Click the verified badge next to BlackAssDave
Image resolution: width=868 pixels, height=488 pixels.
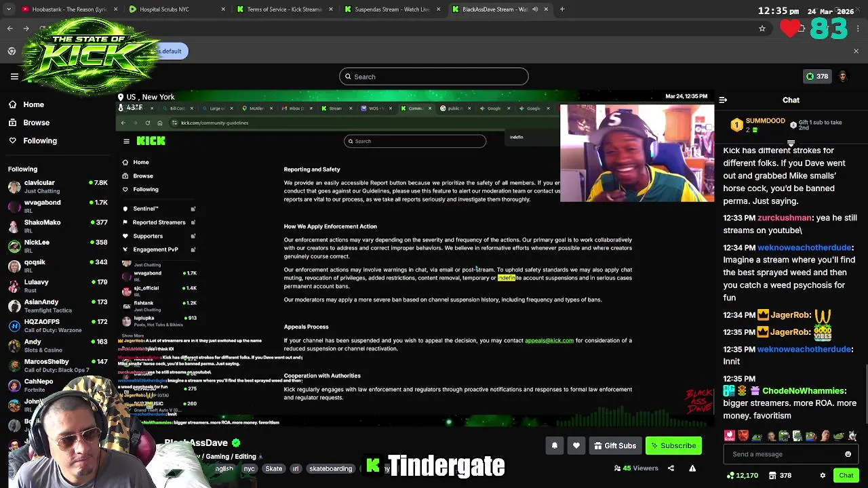pyautogui.click(x=236, y=443)
